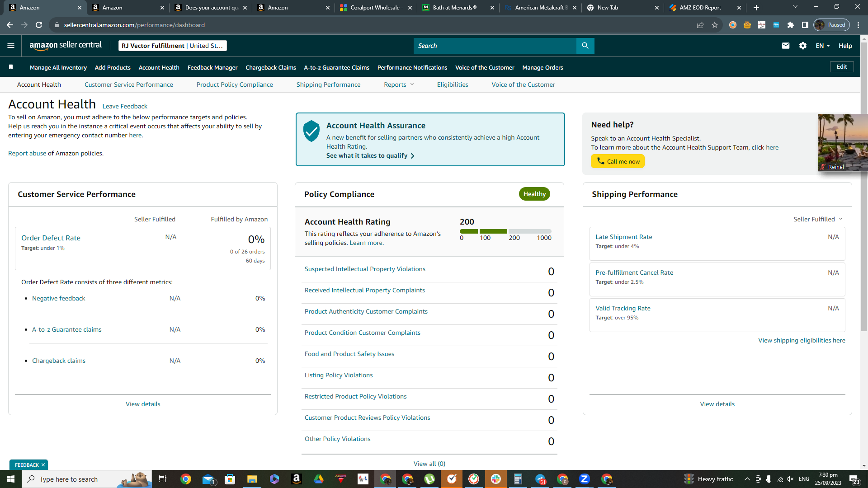Toggle the browser side panel icon
868x488 pixels.
(805, 25)
